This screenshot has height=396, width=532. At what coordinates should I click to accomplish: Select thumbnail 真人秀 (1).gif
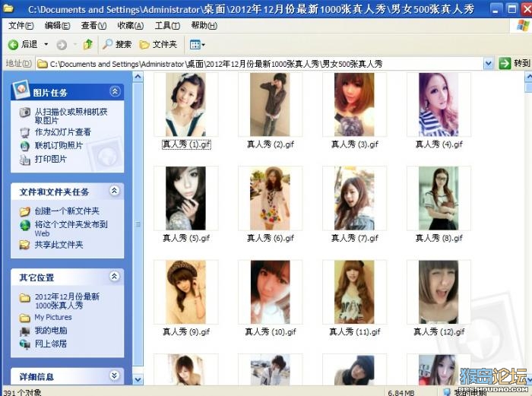185,105
